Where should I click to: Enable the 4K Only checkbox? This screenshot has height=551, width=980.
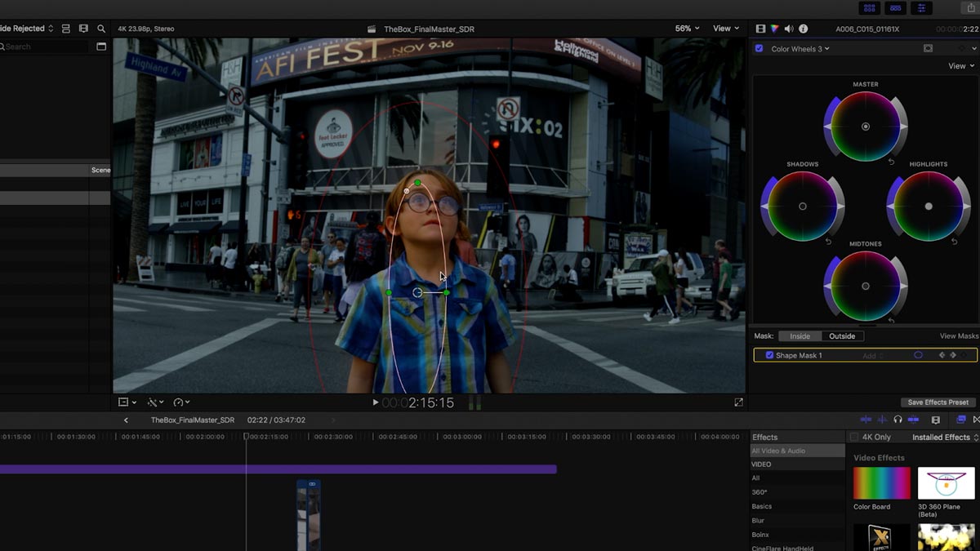[854, 438]
